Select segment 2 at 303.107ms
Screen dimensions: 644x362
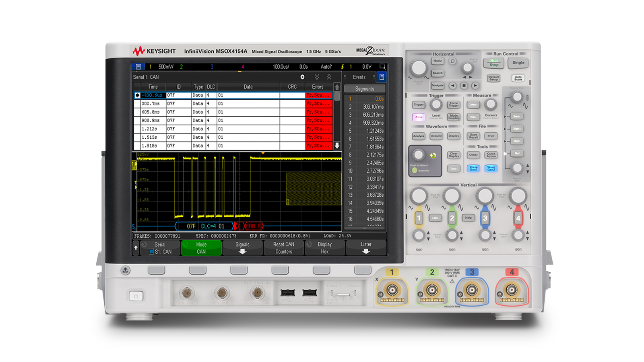tap(365, 107)
